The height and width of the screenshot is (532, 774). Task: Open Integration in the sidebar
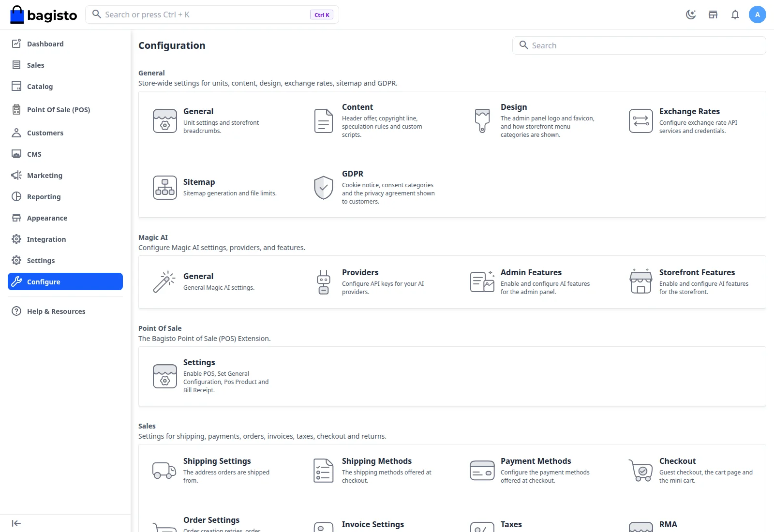pos(65,239)
